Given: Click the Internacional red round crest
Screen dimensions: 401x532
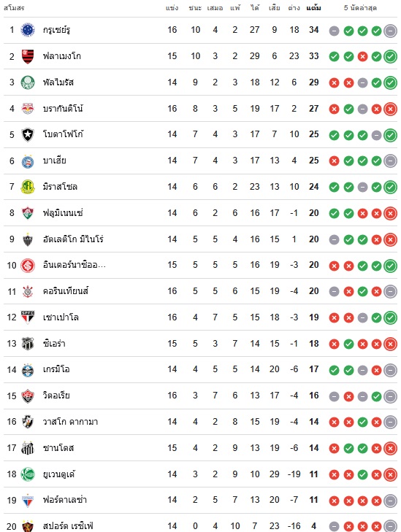Looking at the screenshot, I should tap(28, 266).
